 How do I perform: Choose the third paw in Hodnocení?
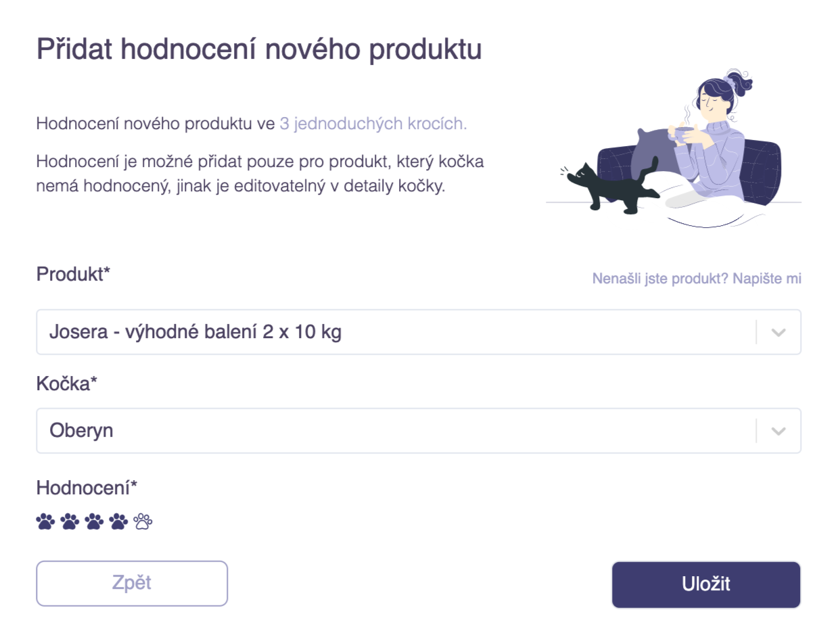[95, 521]
